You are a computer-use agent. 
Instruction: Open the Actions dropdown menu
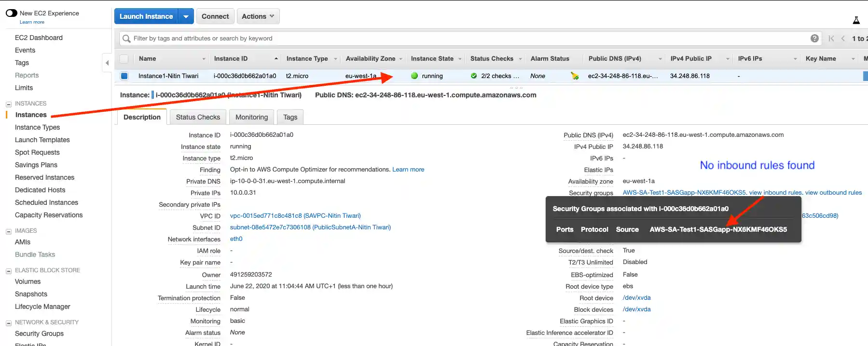258,16
